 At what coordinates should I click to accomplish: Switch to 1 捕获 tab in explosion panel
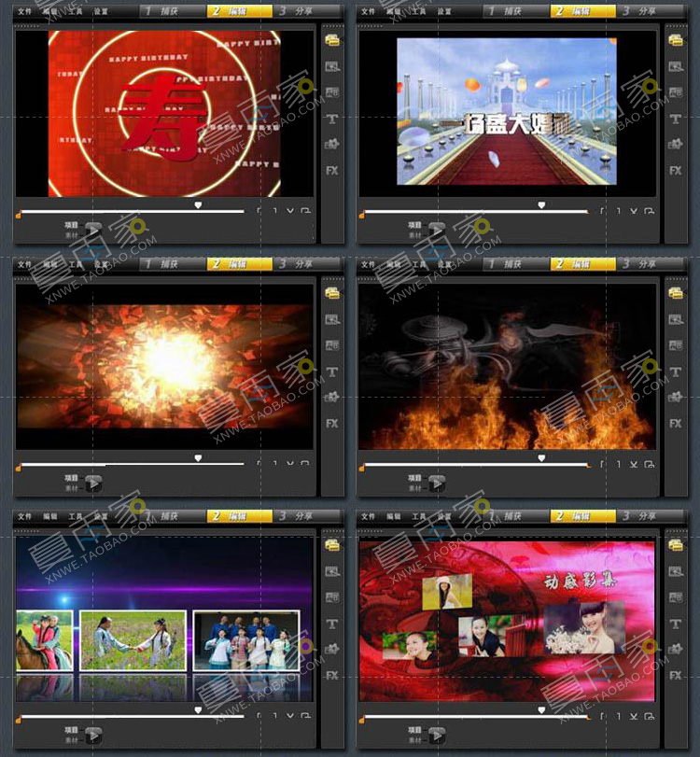pyautogui.click(x=173, y=264)
